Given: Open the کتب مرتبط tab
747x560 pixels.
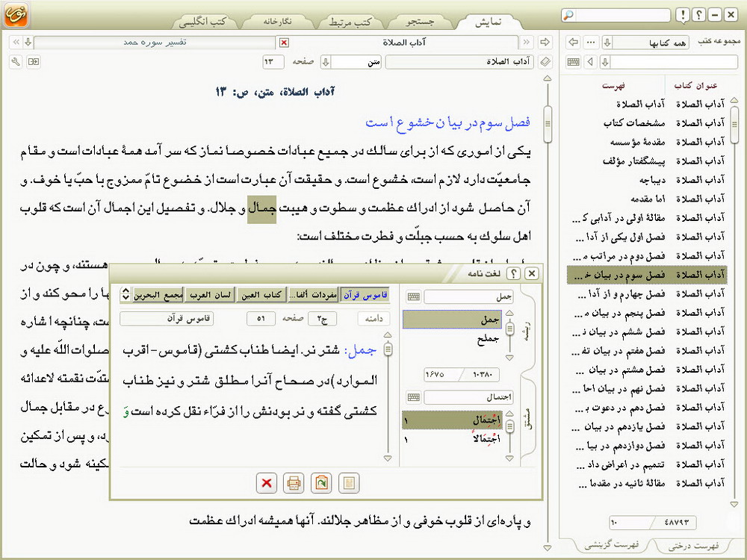Looking at the screenshot, I should [x=350, y=22].
